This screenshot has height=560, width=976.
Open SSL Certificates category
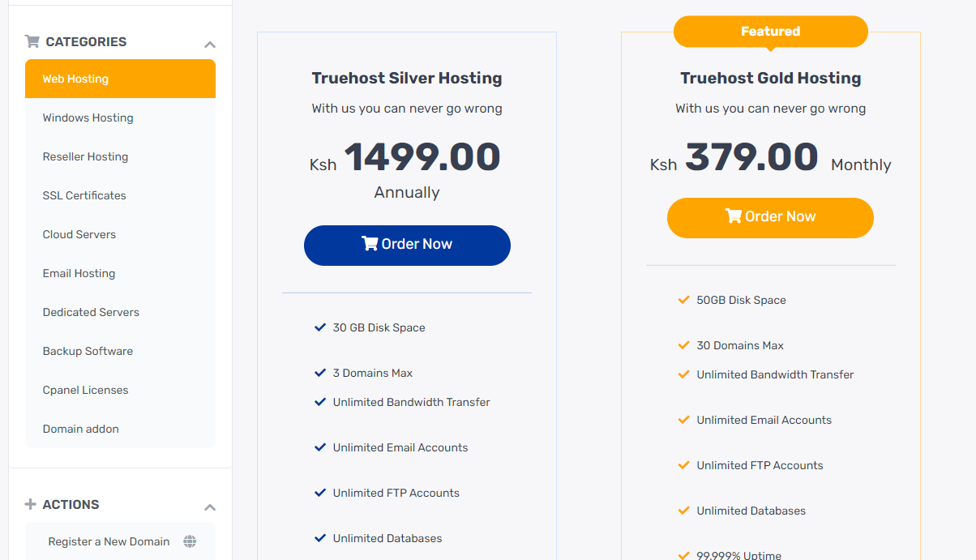pyautogui.click(x=84, y=195)
